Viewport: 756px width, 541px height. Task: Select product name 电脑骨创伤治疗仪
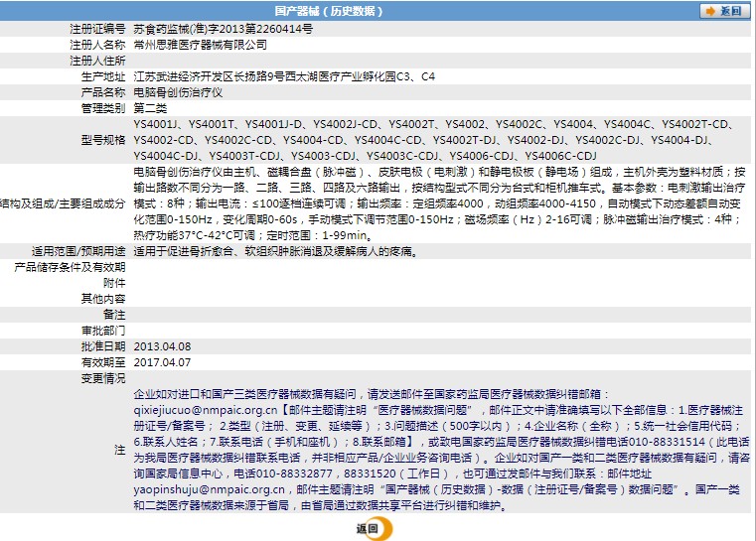coord(178,92)
